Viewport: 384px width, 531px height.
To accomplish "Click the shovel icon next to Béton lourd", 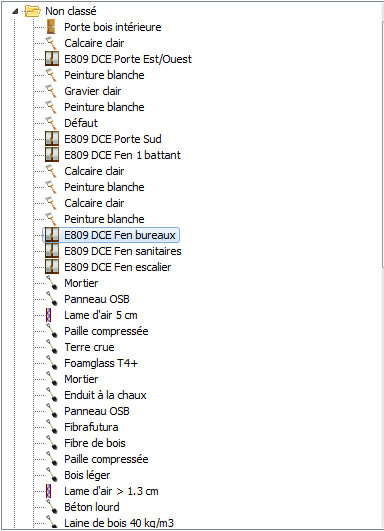I will pyautogui.click(x=52, y=507).
